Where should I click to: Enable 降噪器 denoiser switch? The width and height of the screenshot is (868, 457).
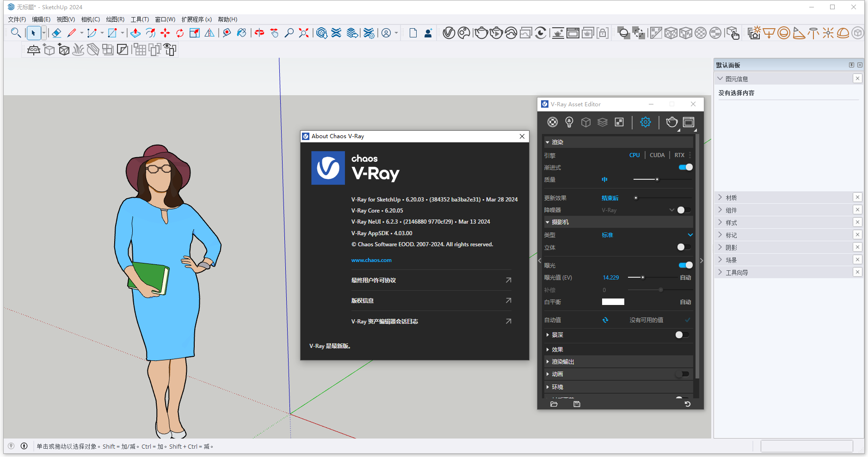coord(684,210)
